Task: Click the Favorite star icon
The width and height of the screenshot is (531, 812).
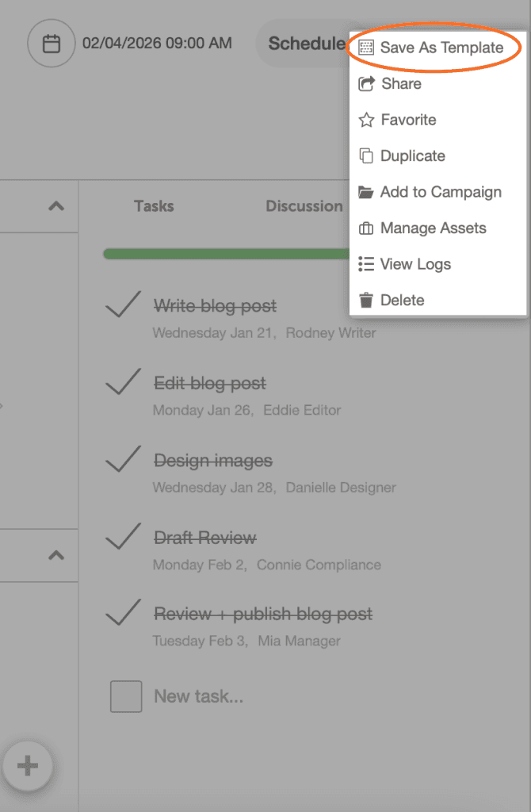Action: pyautogui.click(x=367, y=120)
